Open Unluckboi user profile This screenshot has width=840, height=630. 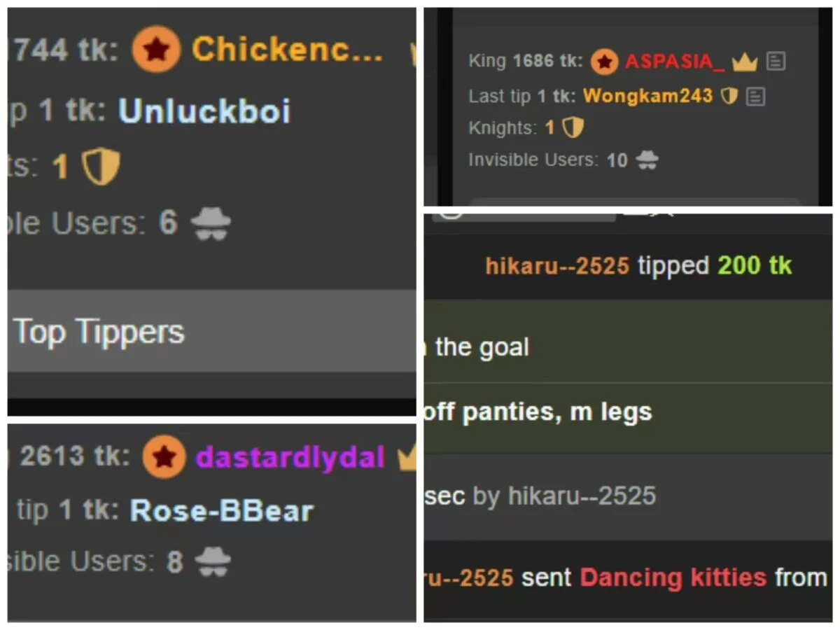(204, 111)
